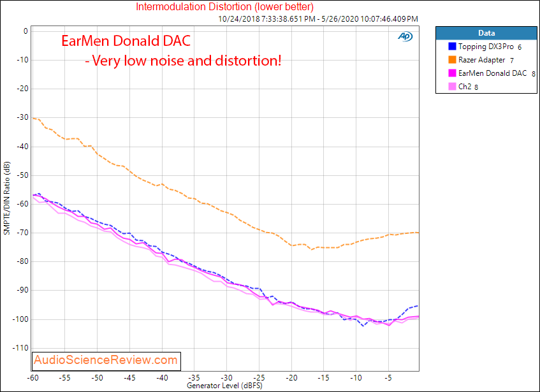Select the Razer Adapter legend entry
540x392 pixels.
point(481,60)
